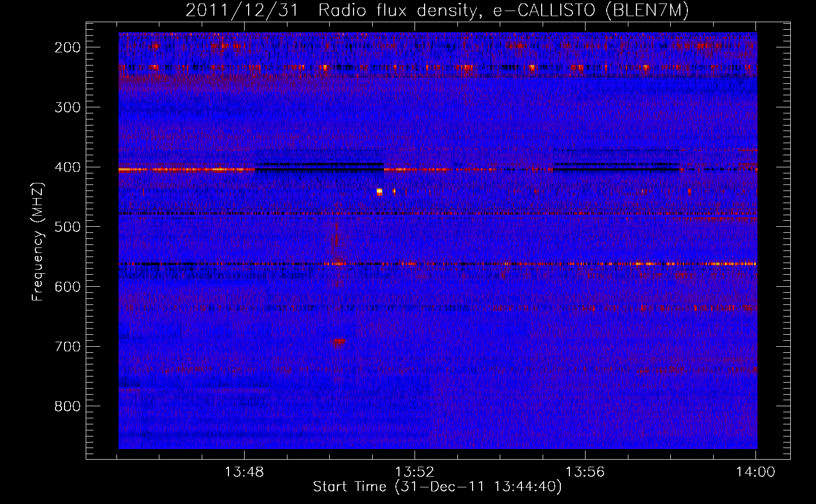Click the 200 frequency tick label
The width and height of the screenshot is (816, 504).
[x=68, y=47]
